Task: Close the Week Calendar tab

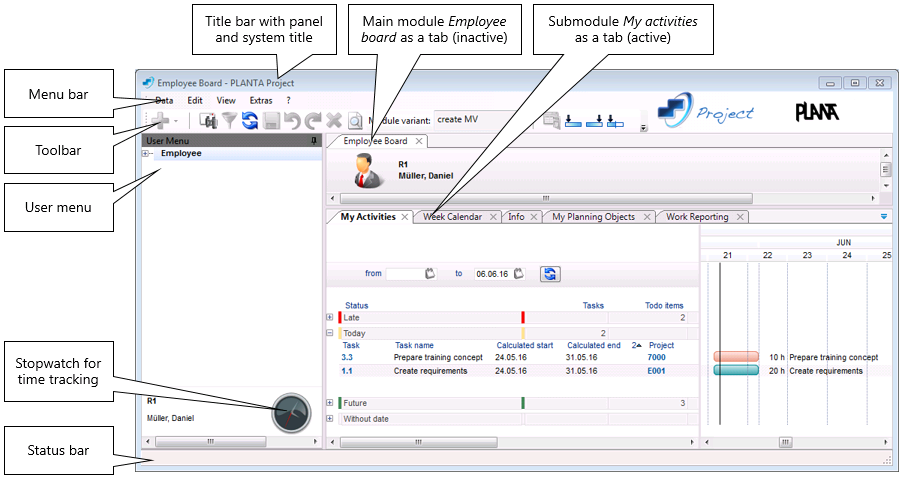Action: pos(494,217)
